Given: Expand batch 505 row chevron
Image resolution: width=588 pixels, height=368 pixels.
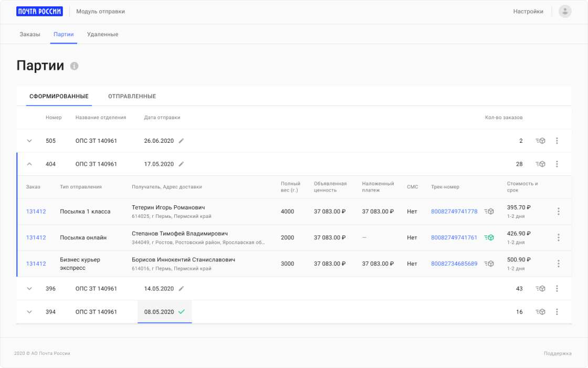Looking at the screenshot, I should 29,141.
